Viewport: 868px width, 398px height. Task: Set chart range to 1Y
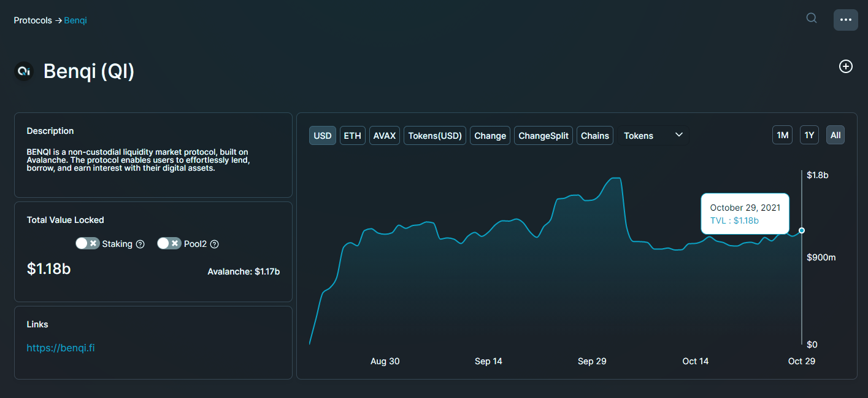(809, 135)
